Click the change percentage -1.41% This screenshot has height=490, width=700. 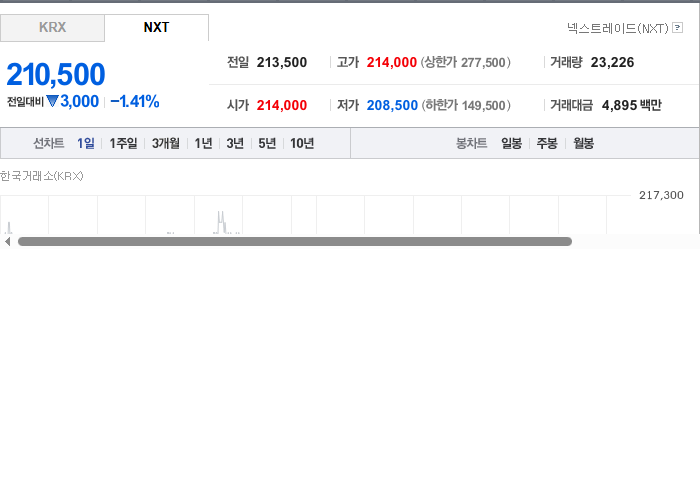click(134, 102)
